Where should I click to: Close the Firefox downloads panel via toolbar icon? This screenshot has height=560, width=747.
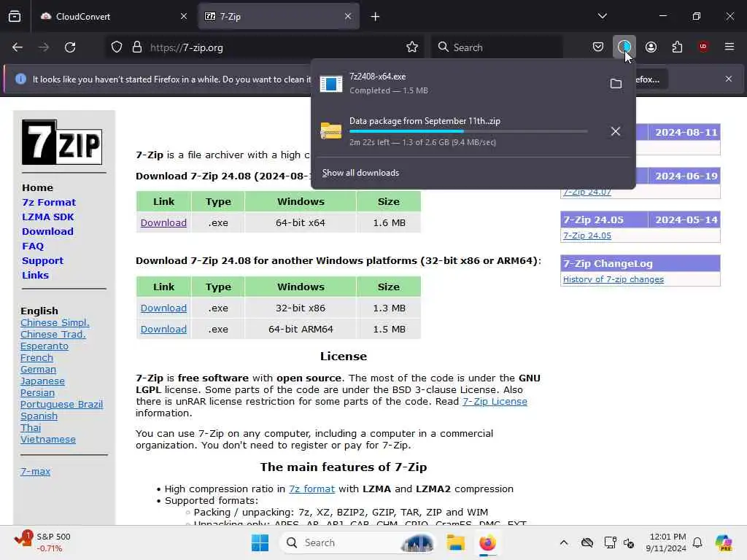[624, 47]
